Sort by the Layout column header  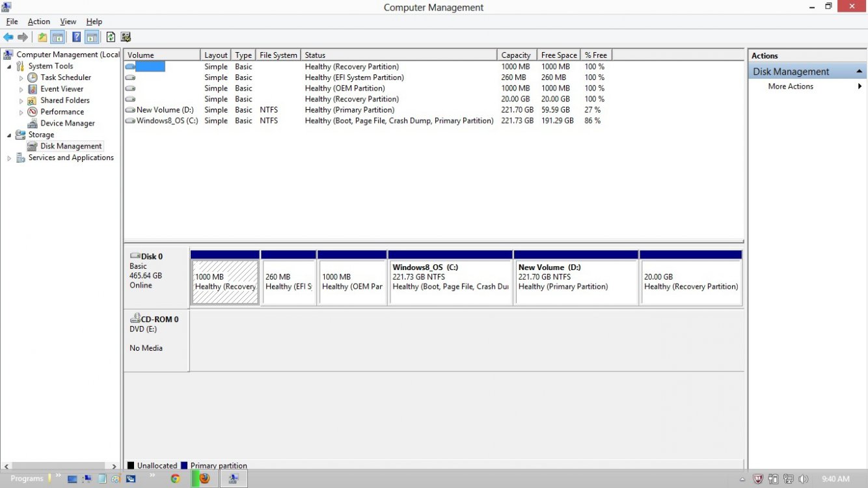216,55
